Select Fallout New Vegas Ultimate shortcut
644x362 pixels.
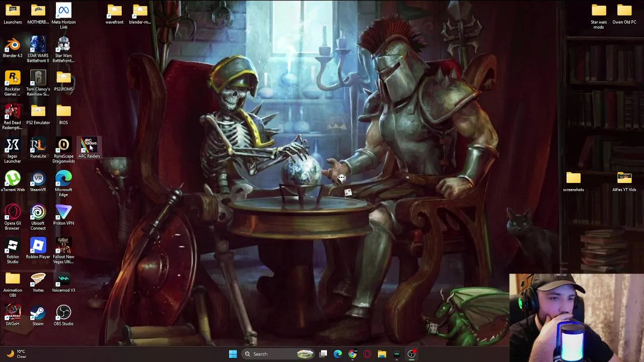tap(63, 251)
